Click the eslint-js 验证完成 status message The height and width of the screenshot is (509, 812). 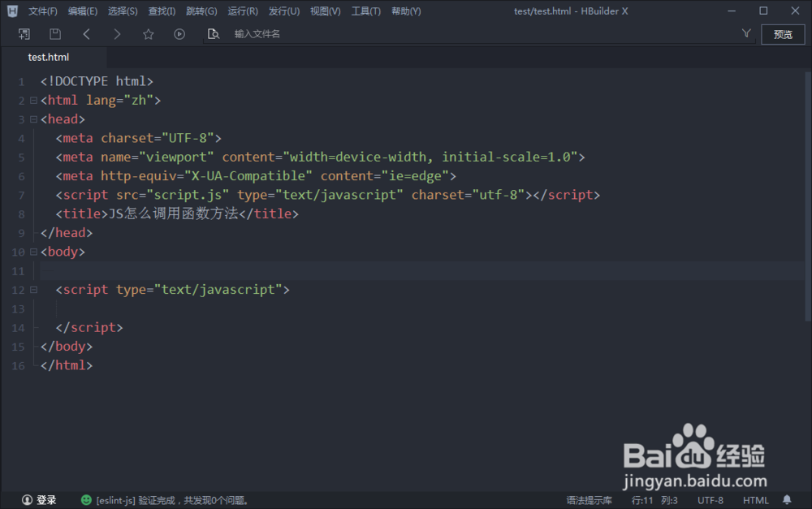(x=172, y=500)
